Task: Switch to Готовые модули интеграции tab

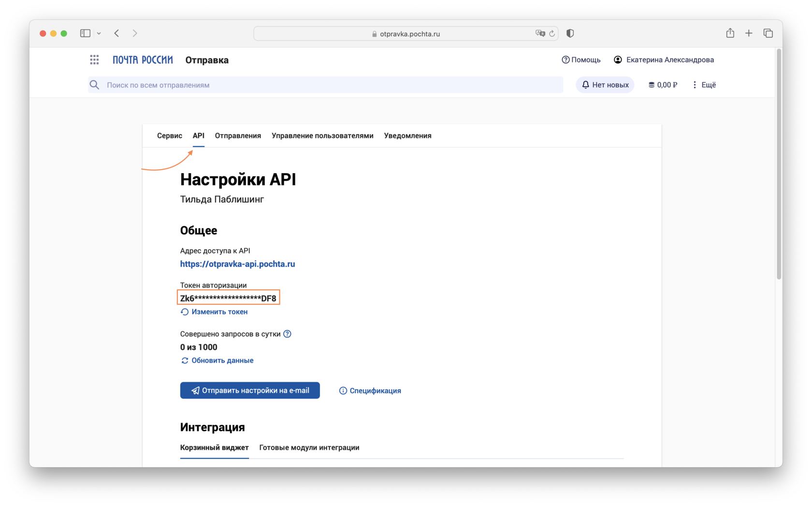Action: (309, 447)
